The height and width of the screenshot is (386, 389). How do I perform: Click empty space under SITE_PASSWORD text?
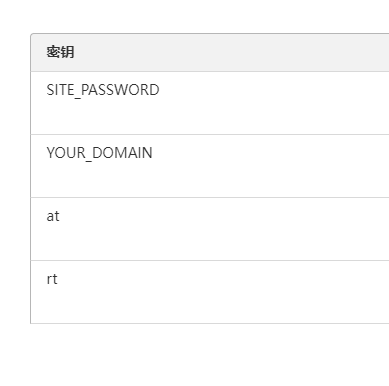point(103,117)
